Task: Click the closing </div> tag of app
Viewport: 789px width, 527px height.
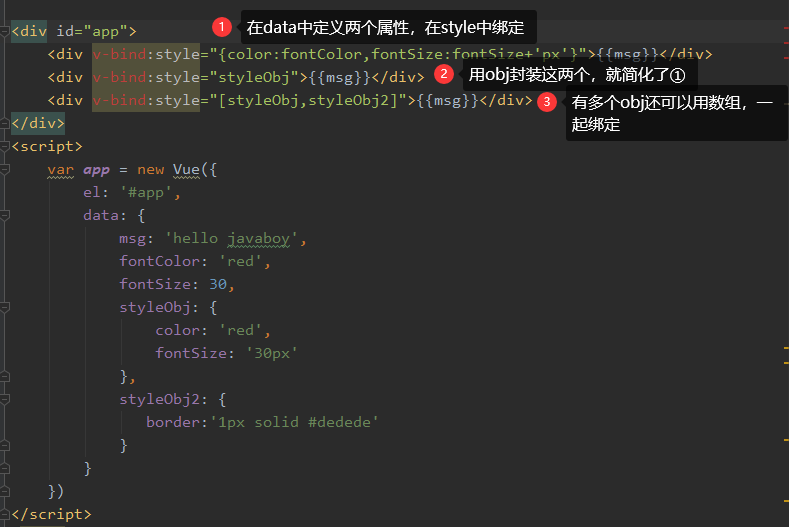Action: [38, 123]
